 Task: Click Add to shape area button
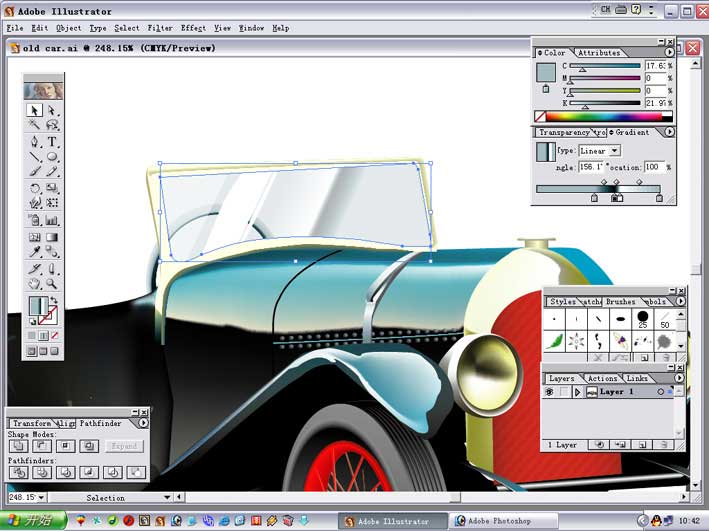(18, 446)
